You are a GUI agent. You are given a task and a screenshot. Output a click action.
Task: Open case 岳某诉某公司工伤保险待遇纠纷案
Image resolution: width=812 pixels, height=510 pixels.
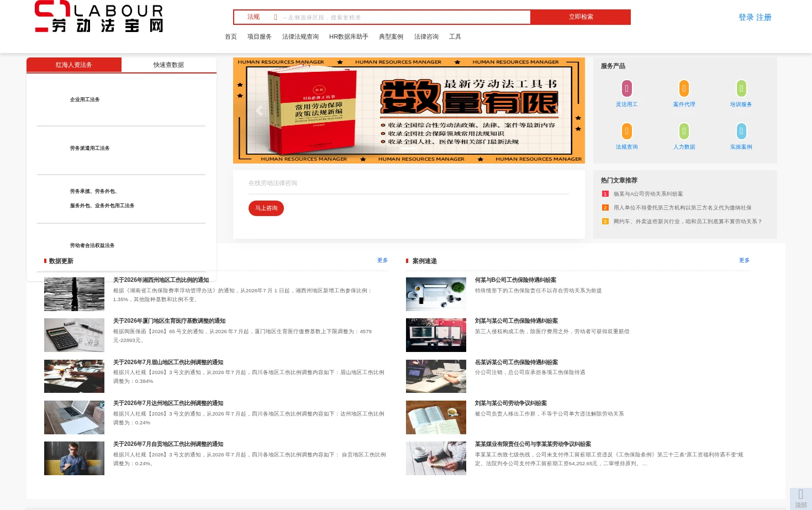[x=516, y=362]
